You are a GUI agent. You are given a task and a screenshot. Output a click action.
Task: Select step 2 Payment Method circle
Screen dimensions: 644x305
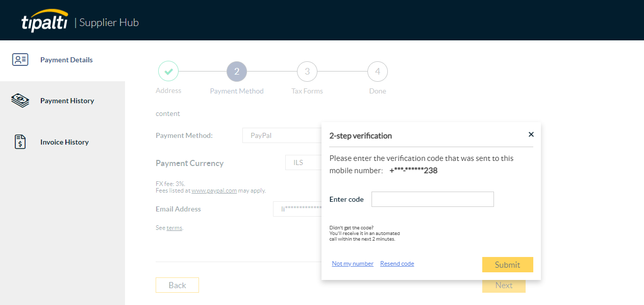pos(237,72)
